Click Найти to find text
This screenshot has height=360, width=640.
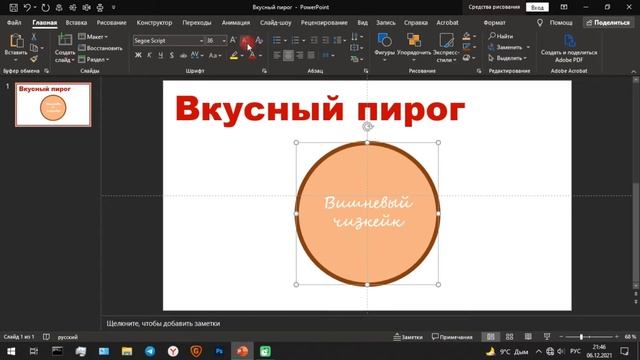coord(501,36)
